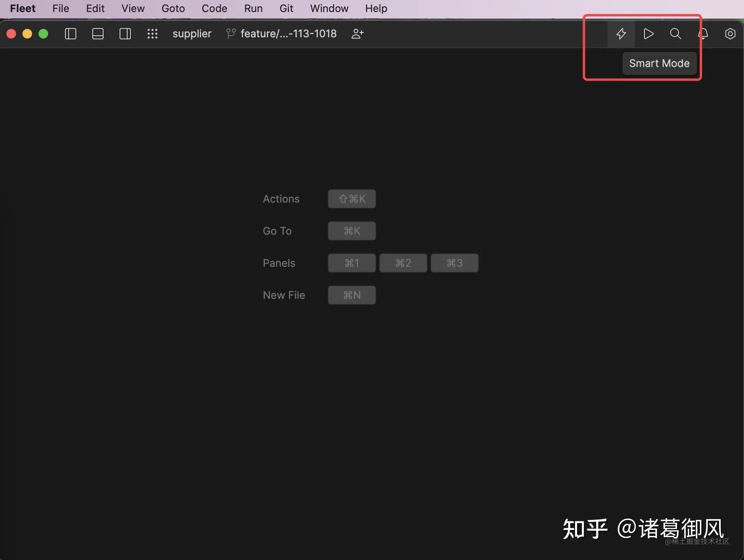Open settings with the gear icon
Screen dimensions: 744x560
pos(730,34)
